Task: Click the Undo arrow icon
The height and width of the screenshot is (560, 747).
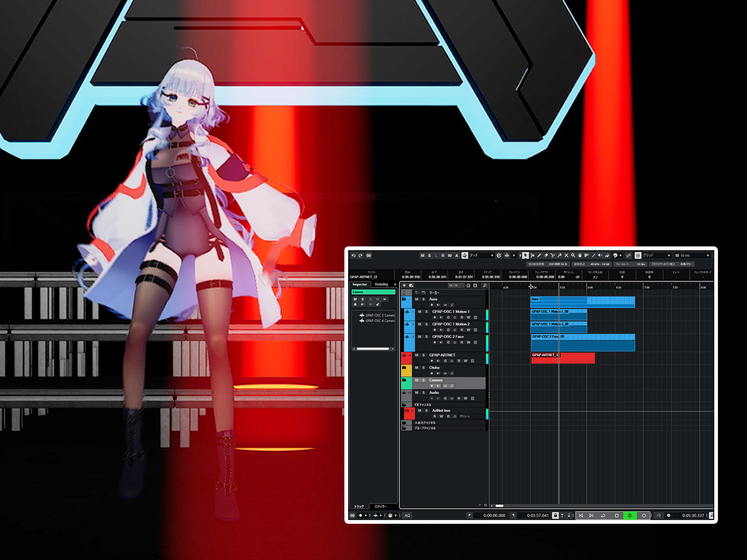Action: pos(353,255)
